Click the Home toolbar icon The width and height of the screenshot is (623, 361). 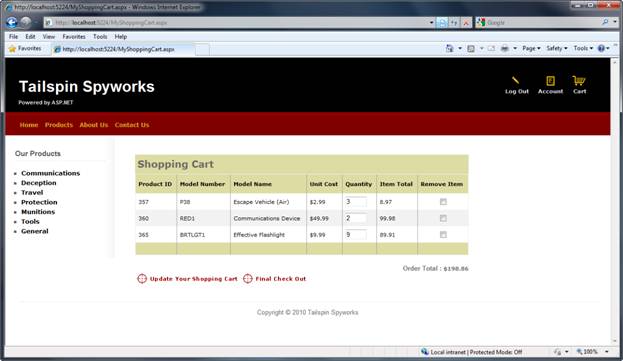tap(449, 48)
